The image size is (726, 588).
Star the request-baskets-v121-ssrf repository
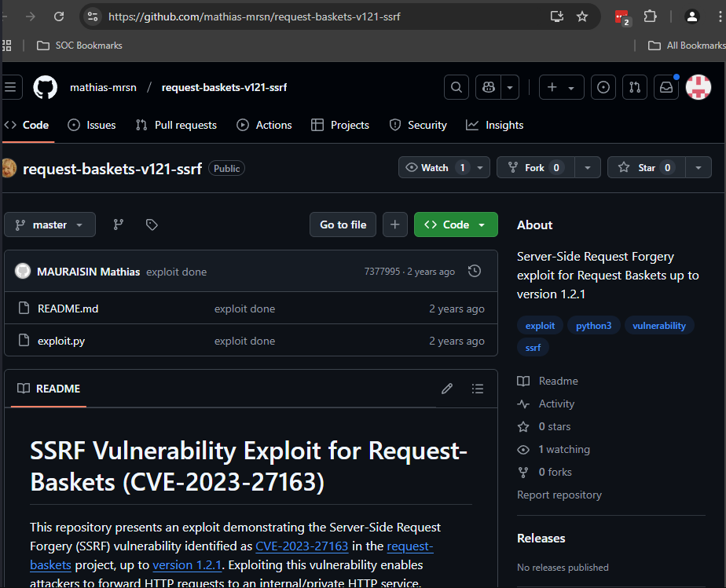pos(646,167)
